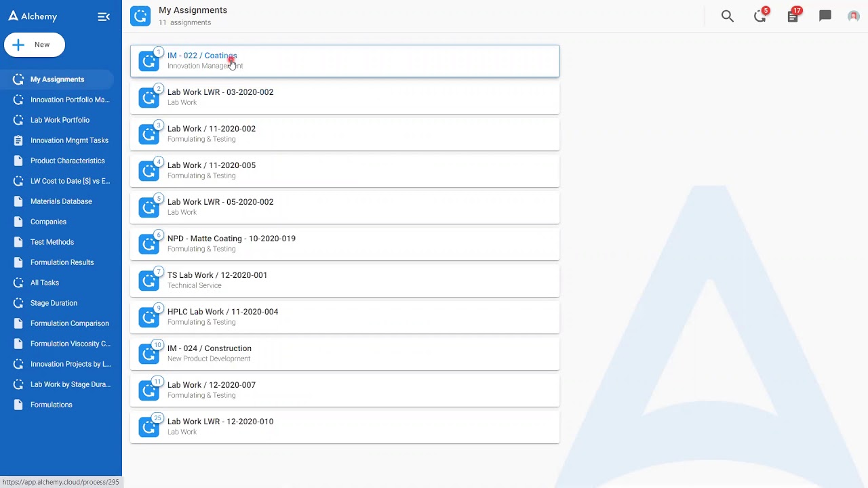
Task: Open Innovation Mngmt Tasks in the sidebar
Action: [x=61, y=140]
